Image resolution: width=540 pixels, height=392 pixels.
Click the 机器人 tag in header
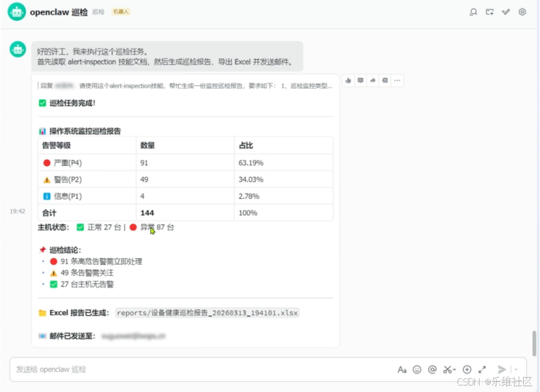pos(121,12)
